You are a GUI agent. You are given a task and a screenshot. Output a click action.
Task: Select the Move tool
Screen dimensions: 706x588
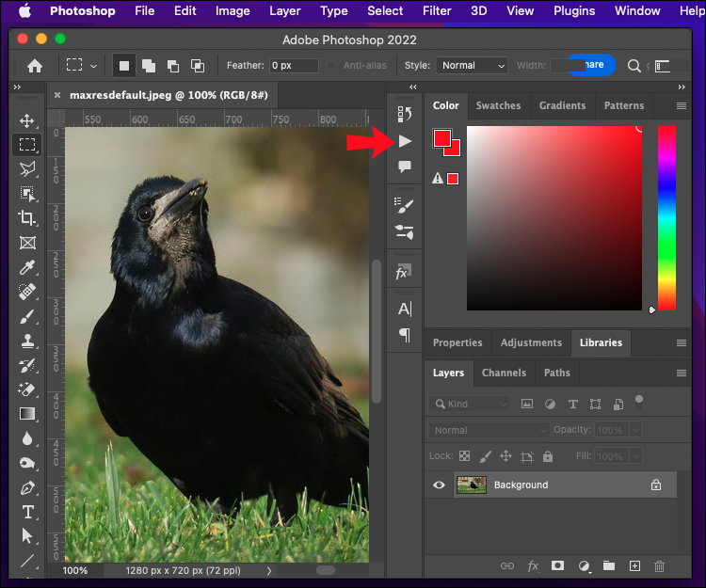27,120
